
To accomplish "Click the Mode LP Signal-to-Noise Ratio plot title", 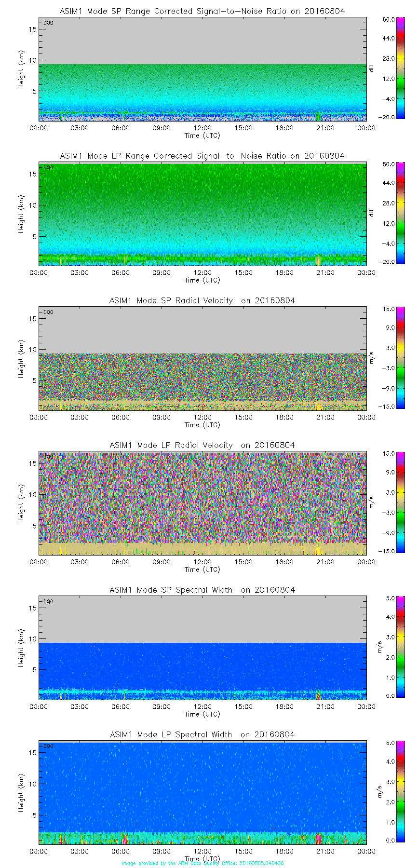I will pos(202,156).
